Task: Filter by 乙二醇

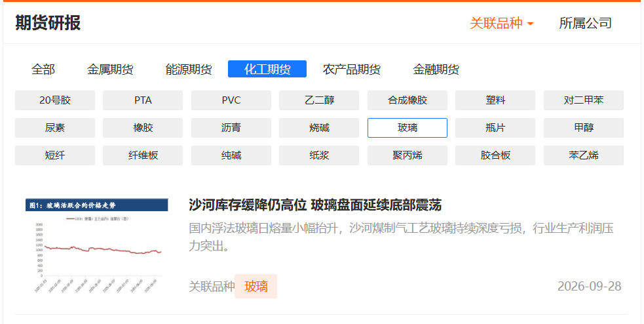Action: point(319,100)
